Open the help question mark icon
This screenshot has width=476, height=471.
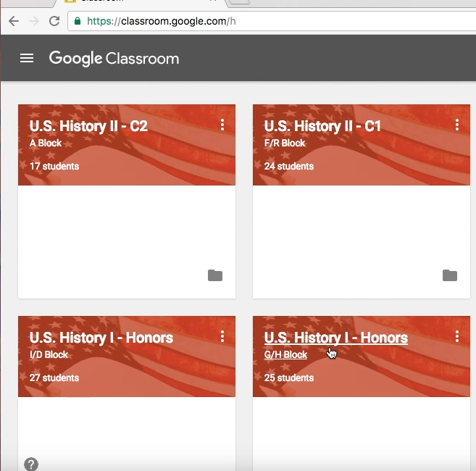click(x=31, y=464)
